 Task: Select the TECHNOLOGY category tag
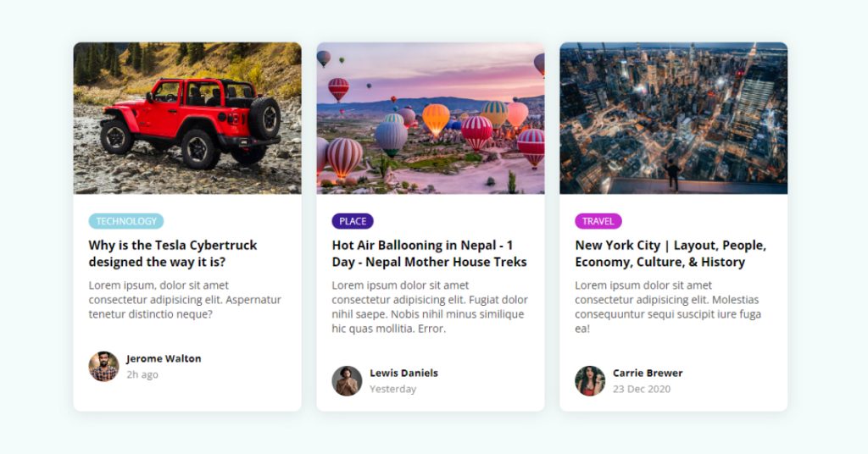tap(126, 221)
